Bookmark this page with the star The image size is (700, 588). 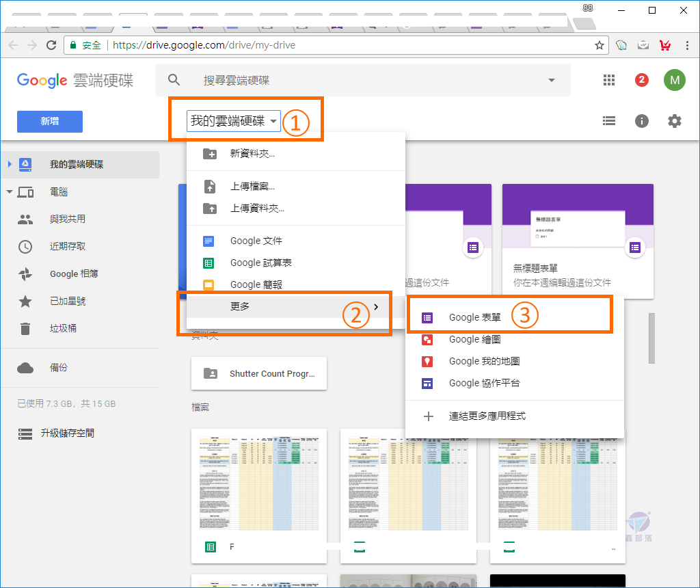[599, 45]
